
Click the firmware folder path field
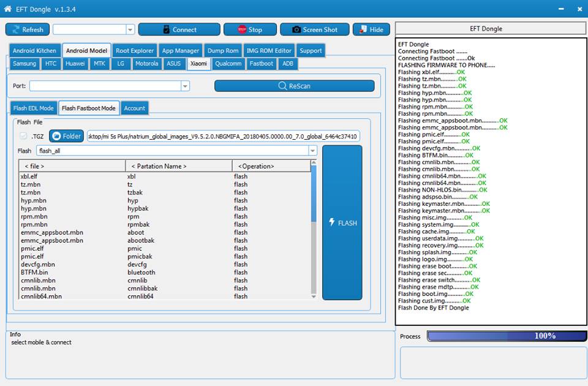click(x=224, y=136)
